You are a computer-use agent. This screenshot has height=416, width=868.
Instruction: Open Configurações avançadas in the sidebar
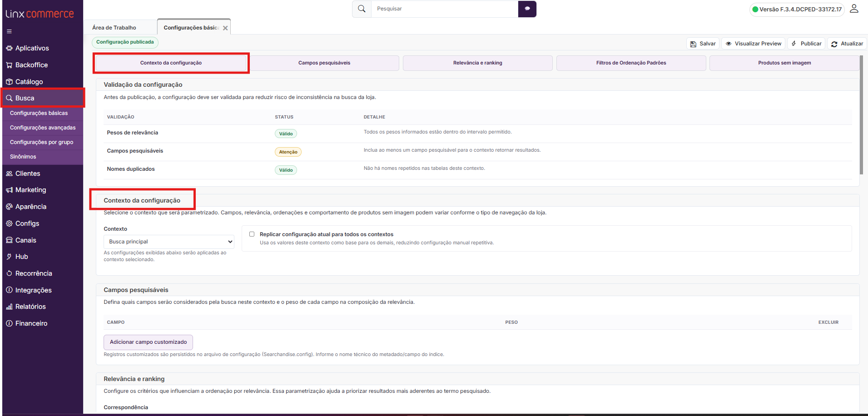pos(42,128)
